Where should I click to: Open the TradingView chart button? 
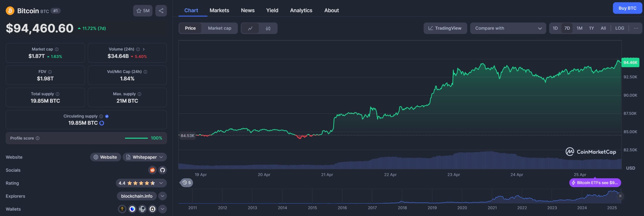pyautogui.click(x=445, y=28)
